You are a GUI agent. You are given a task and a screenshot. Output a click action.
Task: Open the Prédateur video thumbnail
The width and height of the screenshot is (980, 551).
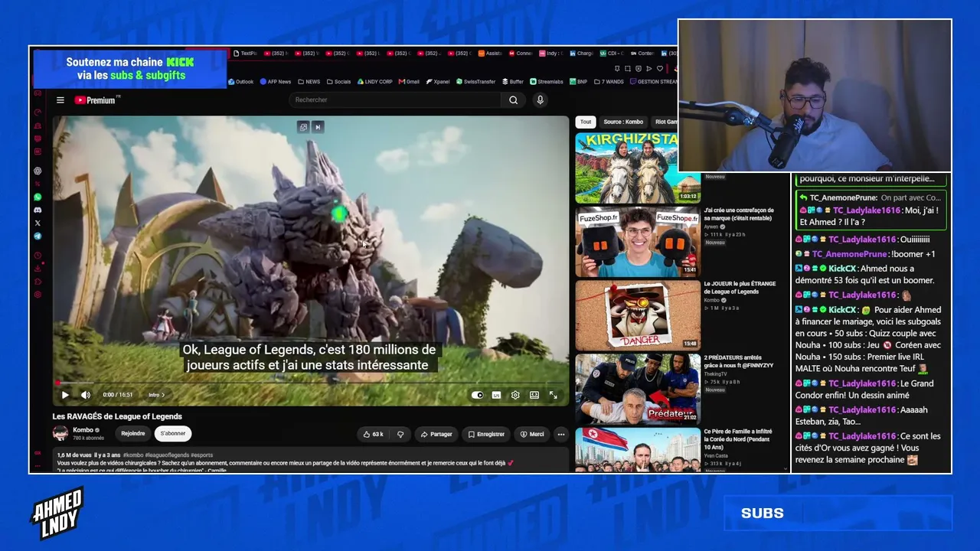pos(638,388)
